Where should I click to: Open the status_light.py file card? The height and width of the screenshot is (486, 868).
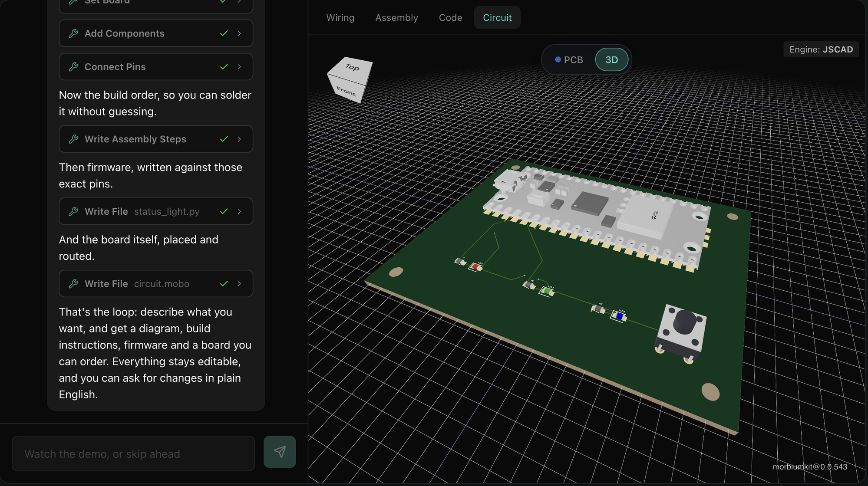pos(156,211)
